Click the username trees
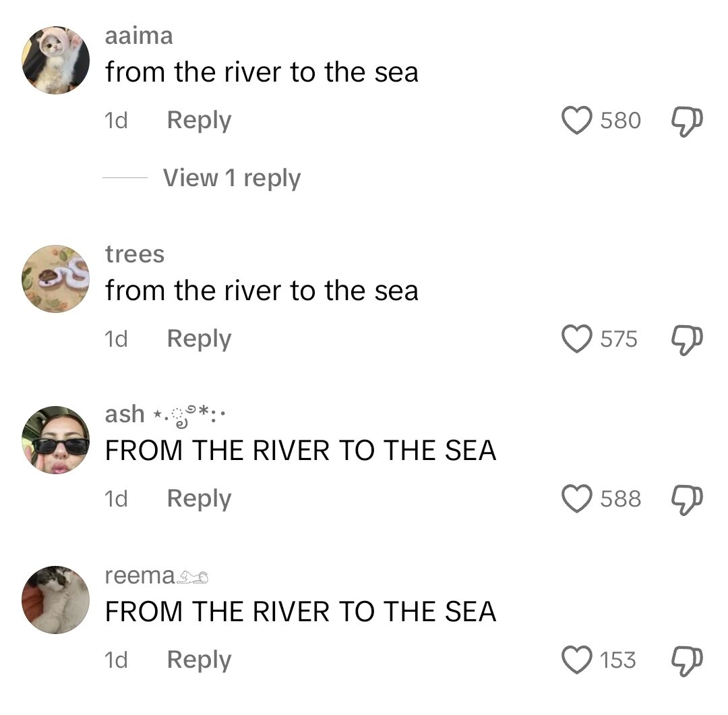The width and height of the screenshot is (728, 715). (x=135, y=255)
